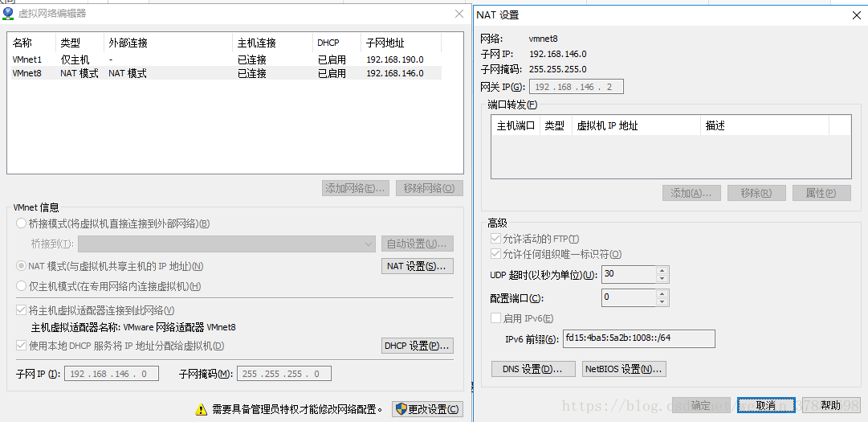Click the 类型 column header in network list

(80, 43)
